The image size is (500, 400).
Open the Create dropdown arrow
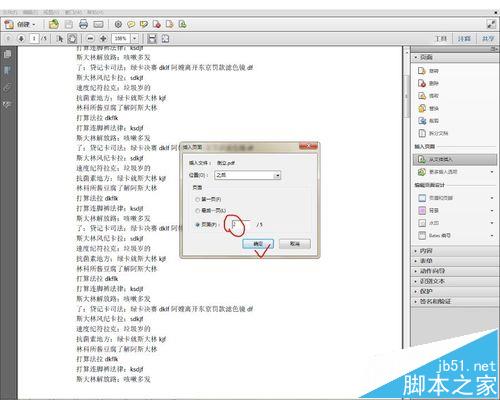[x=34, y=25]
